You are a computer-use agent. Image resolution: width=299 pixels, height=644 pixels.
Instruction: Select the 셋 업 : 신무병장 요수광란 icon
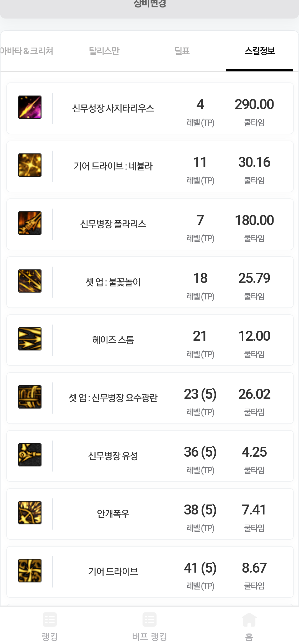[x=30, y=397]
